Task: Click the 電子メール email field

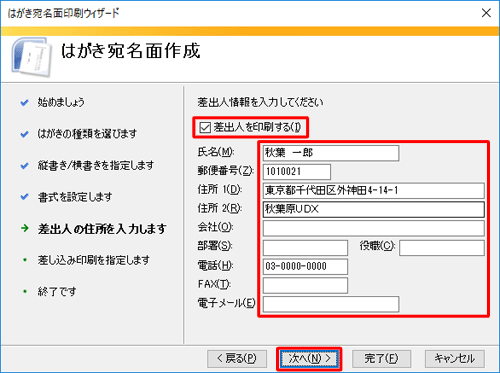Action: point(331,304)
